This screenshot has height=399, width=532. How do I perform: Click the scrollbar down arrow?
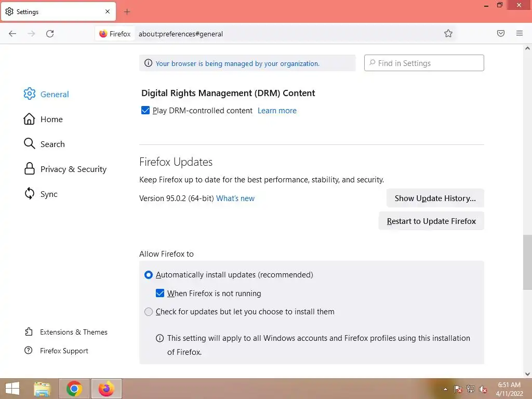(527, 374)
